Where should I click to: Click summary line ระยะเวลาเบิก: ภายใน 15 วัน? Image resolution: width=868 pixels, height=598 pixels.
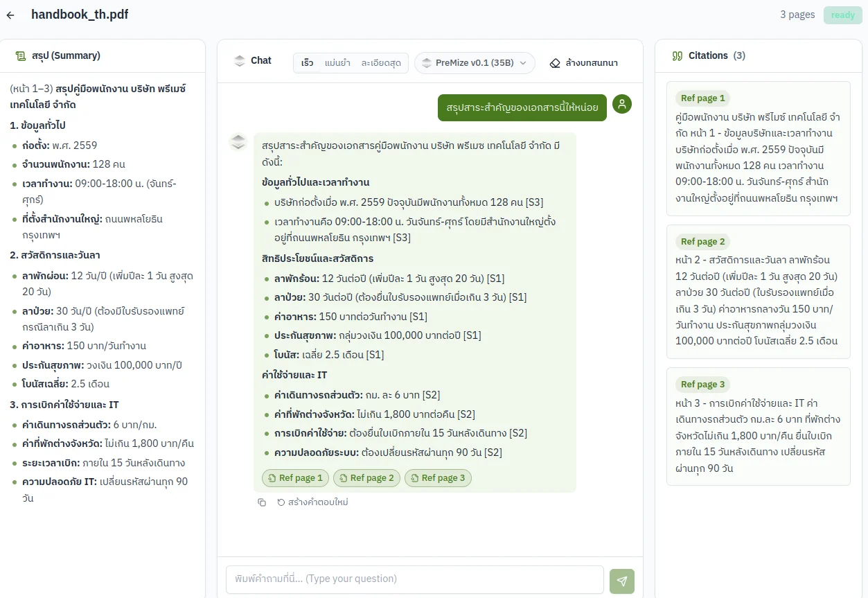[x=103, y=463]
